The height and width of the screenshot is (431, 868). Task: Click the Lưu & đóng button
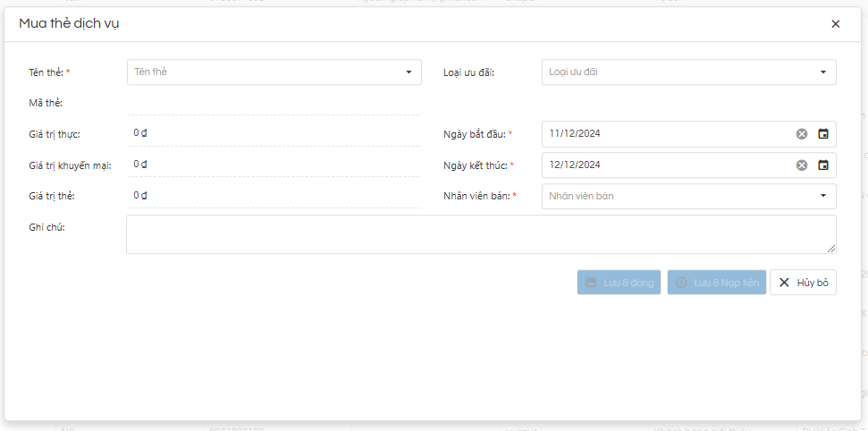click(619, 283)
